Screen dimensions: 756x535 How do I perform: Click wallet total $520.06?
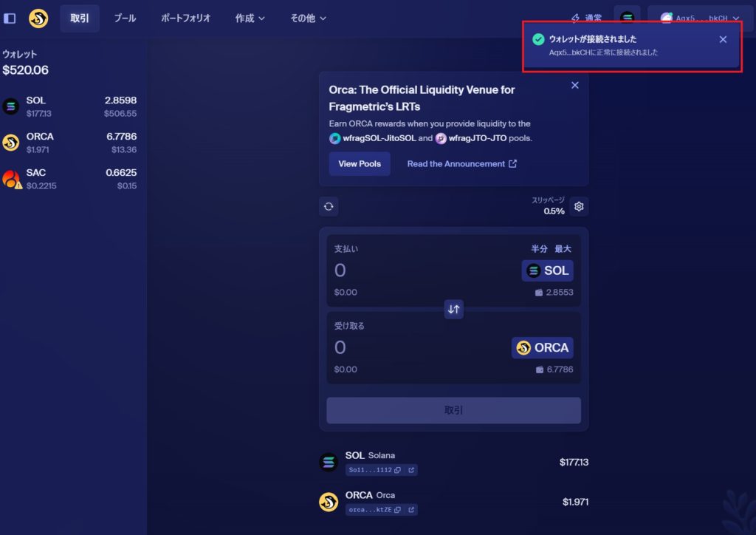click(x=26, y=70)
